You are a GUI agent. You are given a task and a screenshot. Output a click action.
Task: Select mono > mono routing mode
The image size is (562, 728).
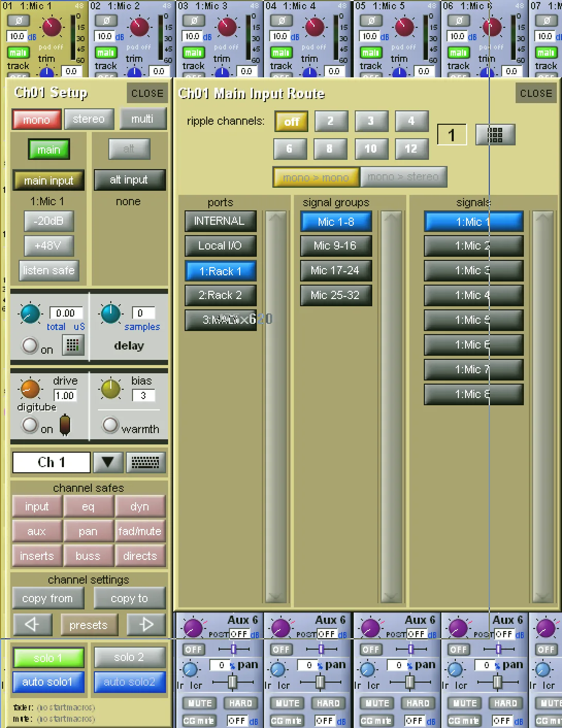[316, 177]
